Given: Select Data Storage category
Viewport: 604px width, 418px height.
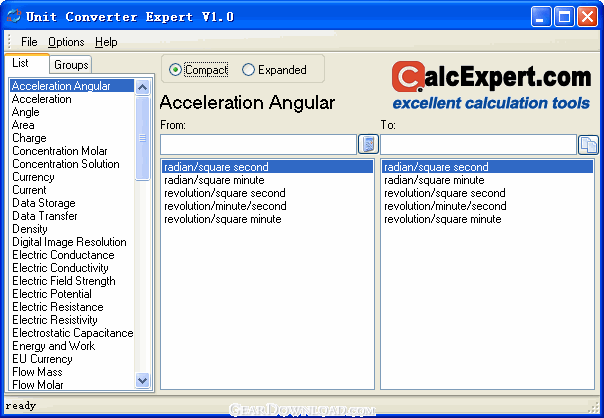Looking at the screenshot, I should [72, 203].
